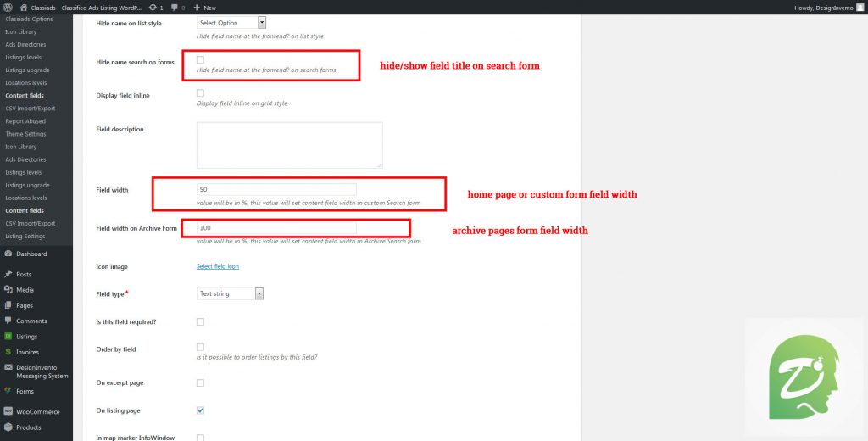This screenshot has height=441, width=868.
Task: Open the green Listings icon
Action: point(8,337)
